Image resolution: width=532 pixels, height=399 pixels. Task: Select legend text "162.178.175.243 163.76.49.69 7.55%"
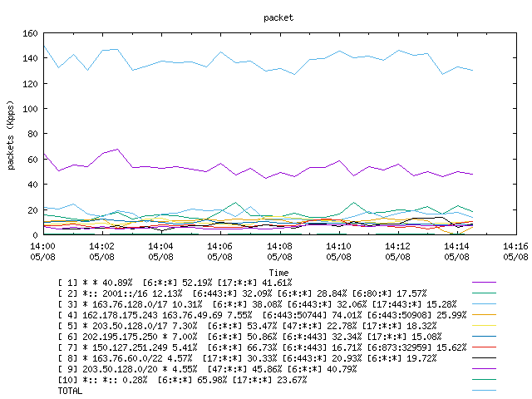(167, 315)
